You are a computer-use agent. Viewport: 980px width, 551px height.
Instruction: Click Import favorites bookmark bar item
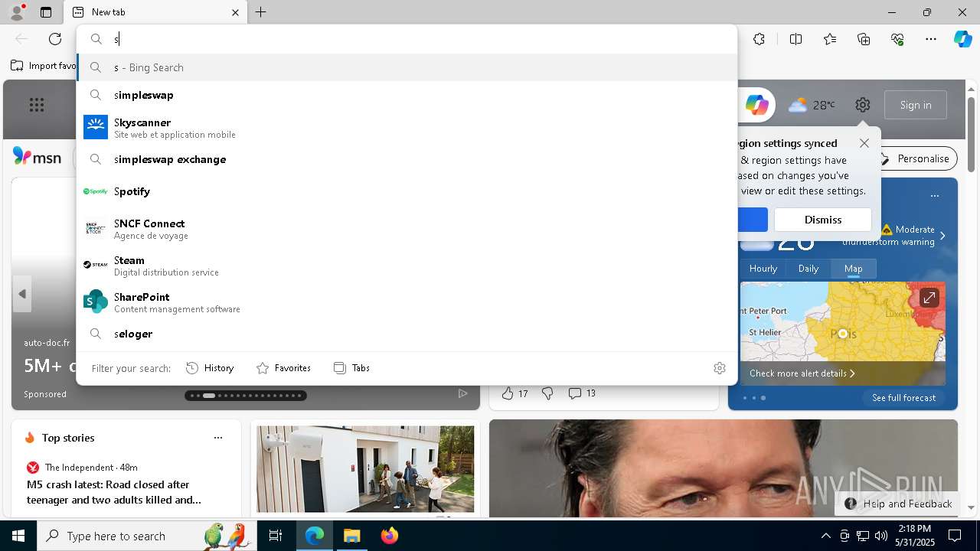[x=44, y=66]
